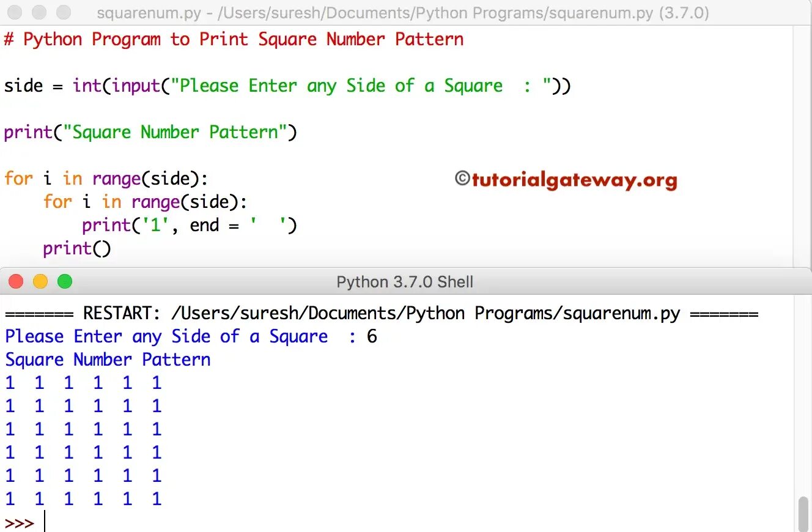Click the indented inner 'for i in range(side):' line
The height and width of the screenshot is (532, 812).
coord(146,202)
